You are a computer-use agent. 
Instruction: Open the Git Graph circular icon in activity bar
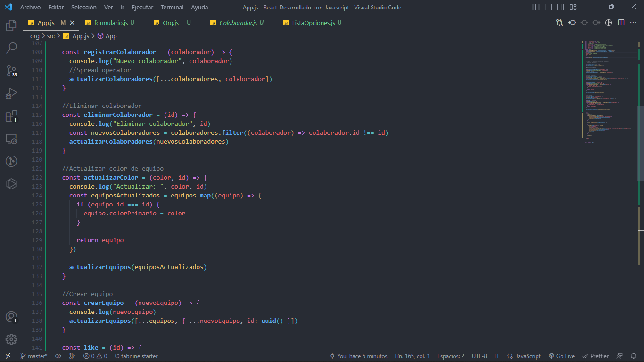pos(11,161)
